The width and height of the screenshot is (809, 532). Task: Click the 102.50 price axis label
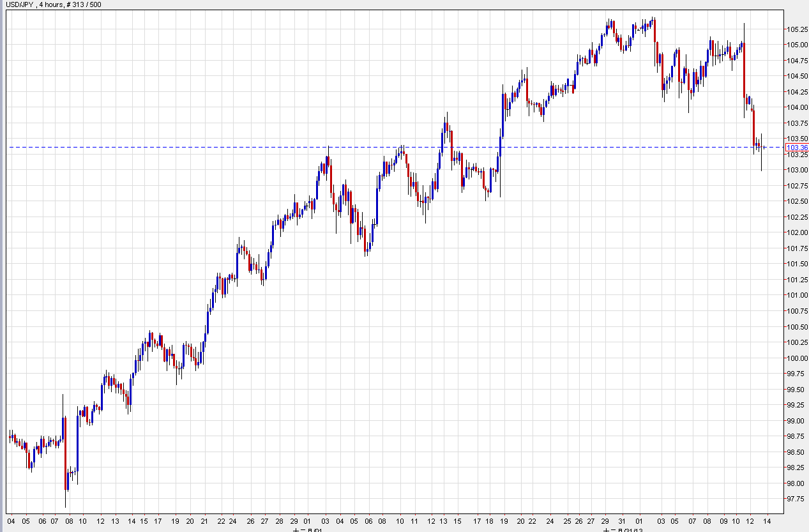coord(797,201)
